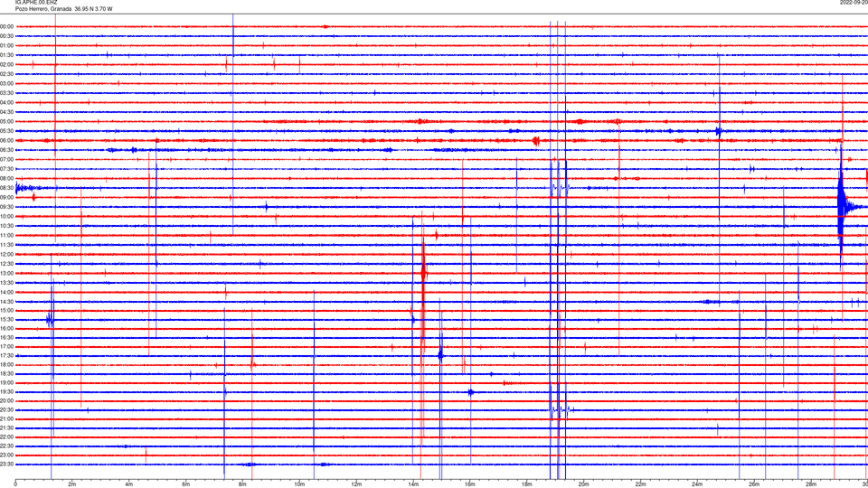Select the 21:30 trace time label
868x488 pixels.
pyautogui.click(x=6, y=428)
